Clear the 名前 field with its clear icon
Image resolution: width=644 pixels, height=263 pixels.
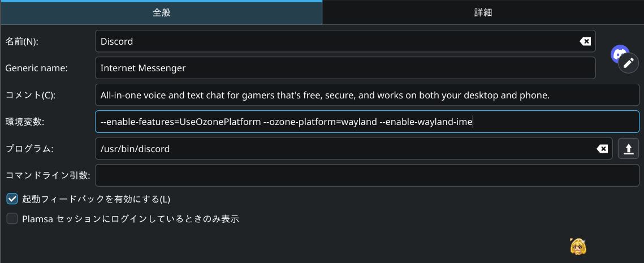[585, 41]
